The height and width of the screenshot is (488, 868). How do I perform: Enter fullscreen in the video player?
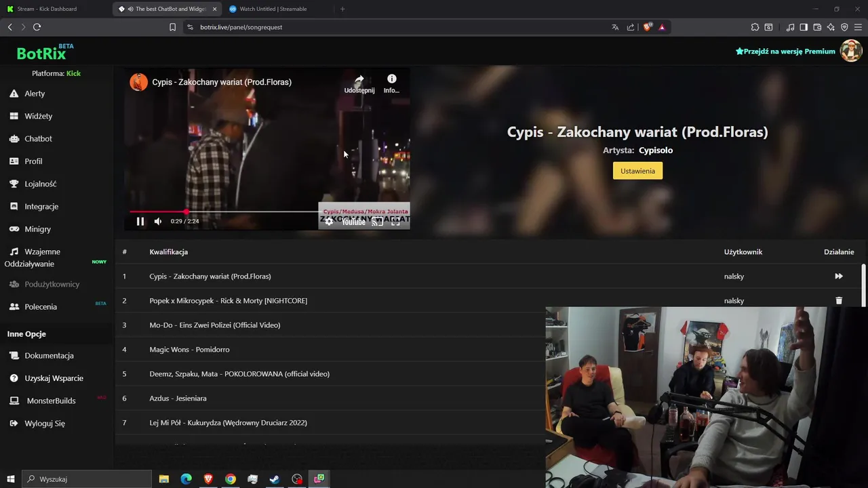pos(395,222)
